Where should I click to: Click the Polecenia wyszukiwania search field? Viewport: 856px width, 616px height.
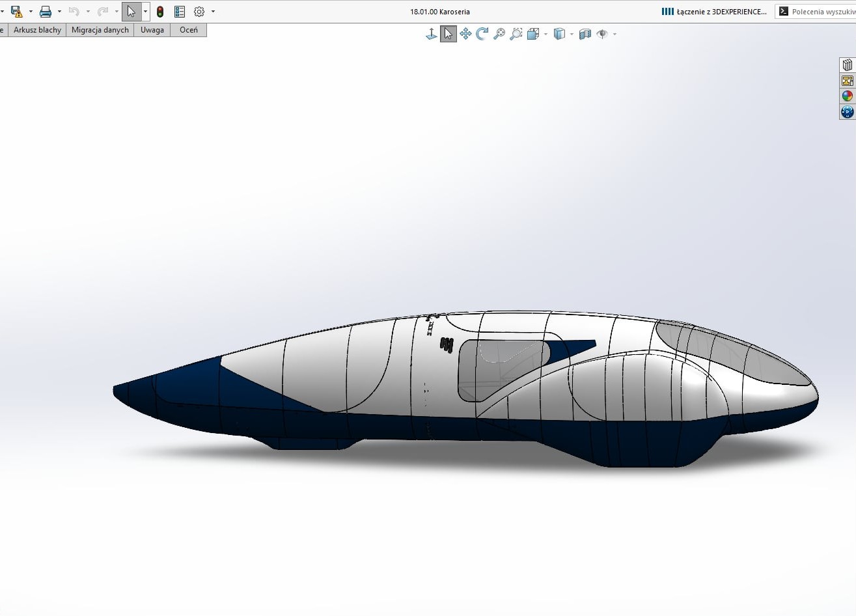tap(823, 11)
